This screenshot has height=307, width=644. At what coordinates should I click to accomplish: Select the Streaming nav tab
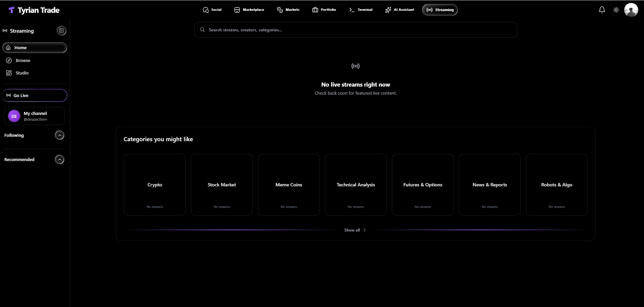coord(440,10)
